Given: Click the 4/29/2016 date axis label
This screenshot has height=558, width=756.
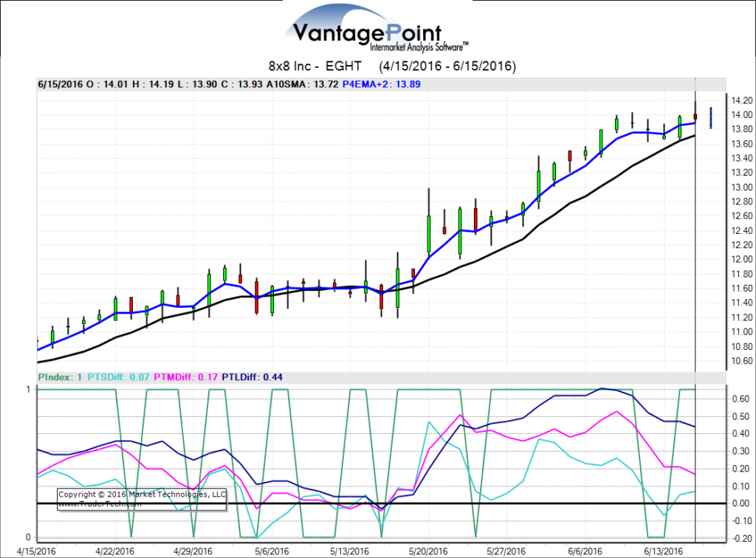Looking at the screenshot, I should tap(193, 551).
